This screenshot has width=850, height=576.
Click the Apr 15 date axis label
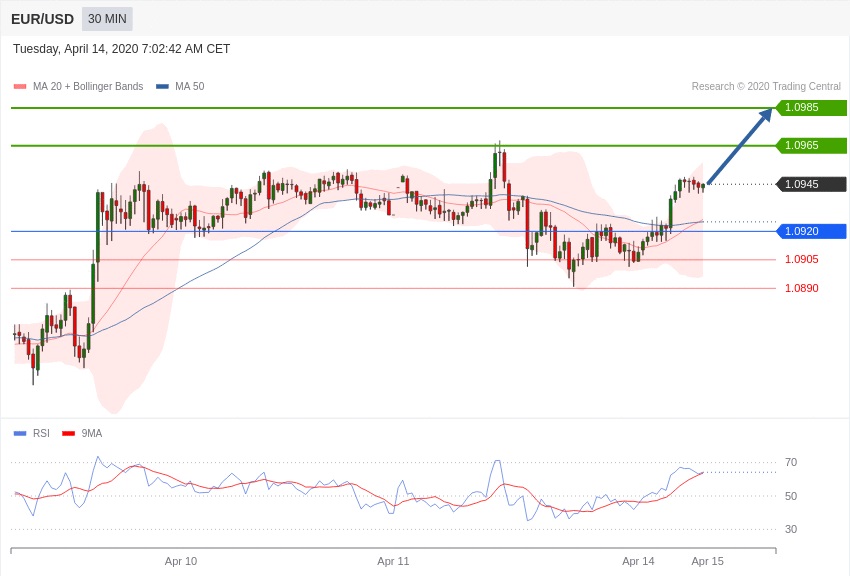click(707, 561)
